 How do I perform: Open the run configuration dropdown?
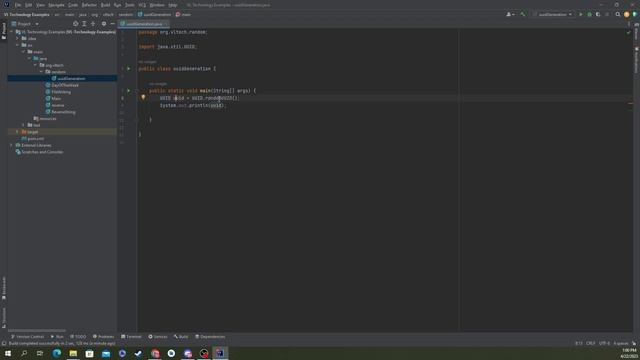552,15
